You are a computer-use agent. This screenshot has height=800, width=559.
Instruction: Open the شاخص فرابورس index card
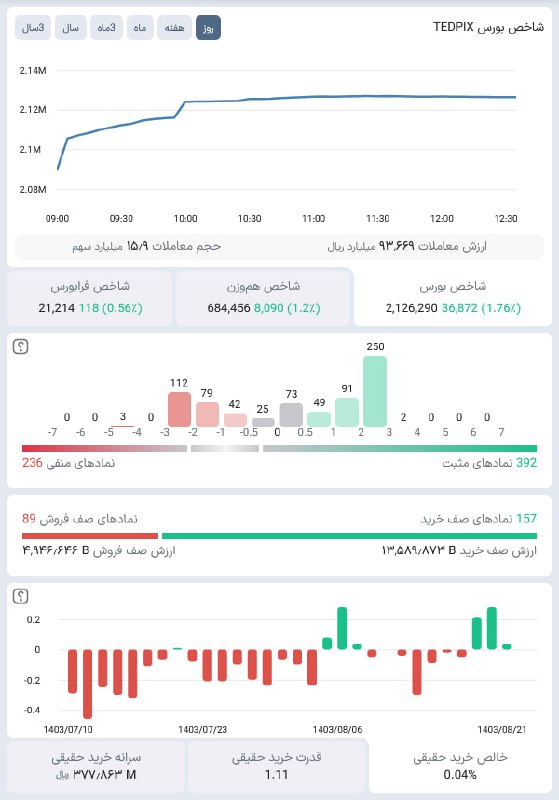(x=90, y=297)
